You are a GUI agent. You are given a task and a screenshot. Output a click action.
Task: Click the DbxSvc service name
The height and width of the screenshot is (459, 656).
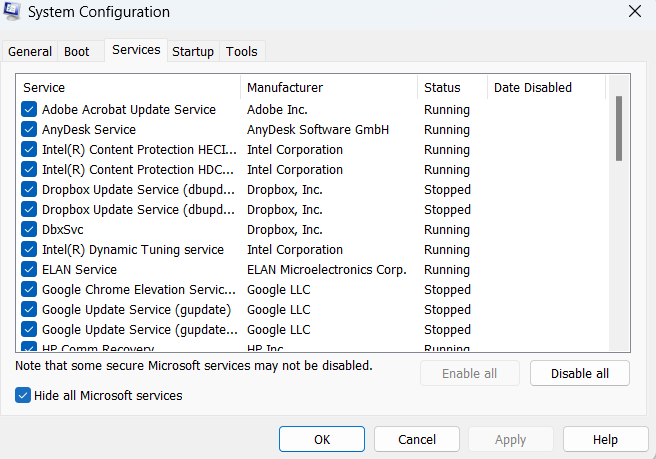[x=62, y=229]
